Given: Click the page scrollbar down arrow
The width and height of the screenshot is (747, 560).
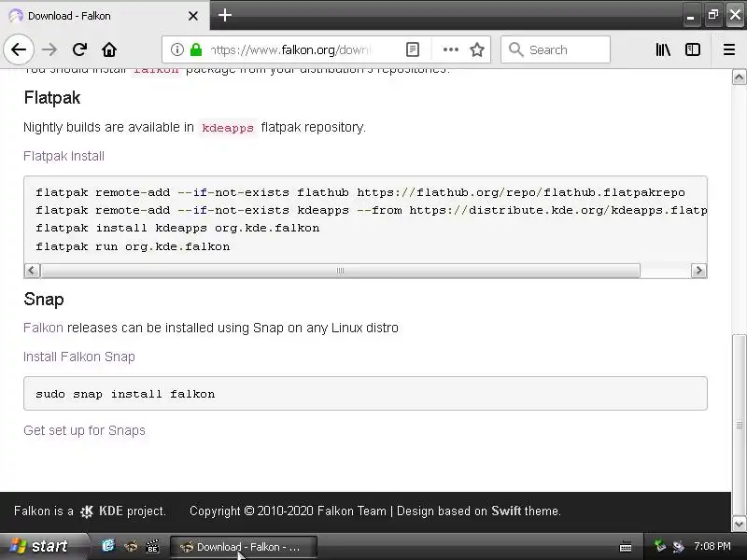Looking at the screenshot, I should 739,525.
